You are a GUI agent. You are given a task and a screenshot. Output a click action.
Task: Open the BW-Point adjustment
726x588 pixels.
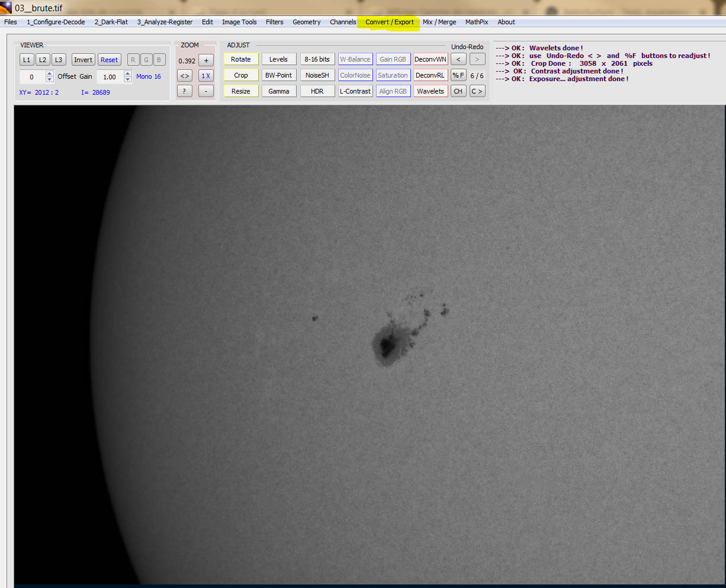click(x=279, y=75)
